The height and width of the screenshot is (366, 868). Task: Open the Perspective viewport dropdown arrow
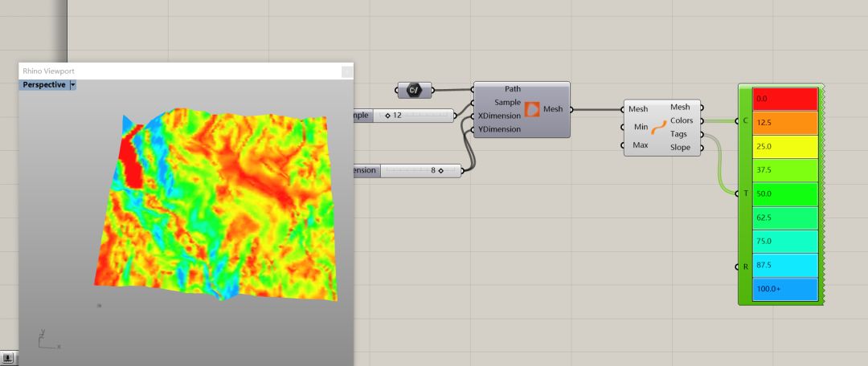point(72,84)
